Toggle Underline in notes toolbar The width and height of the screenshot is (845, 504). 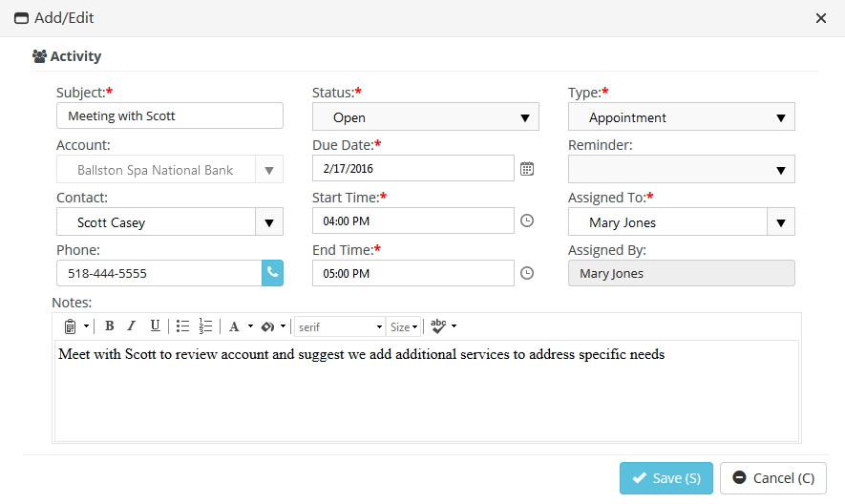[x=156, y=326]
